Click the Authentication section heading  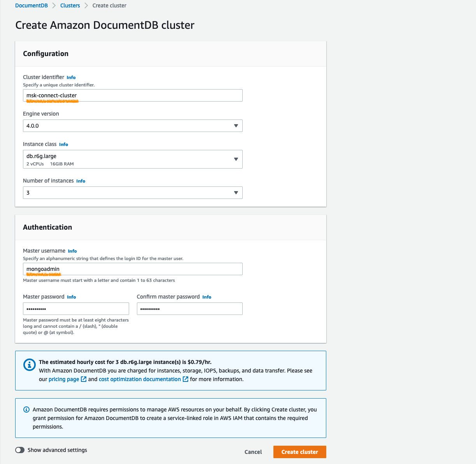click(x=47, y=227)
